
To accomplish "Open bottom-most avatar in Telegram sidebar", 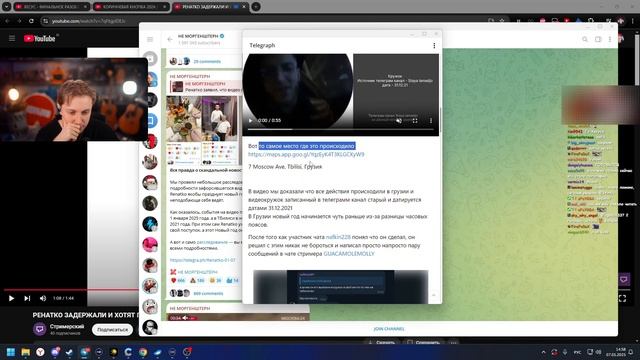I will (150, 327).
